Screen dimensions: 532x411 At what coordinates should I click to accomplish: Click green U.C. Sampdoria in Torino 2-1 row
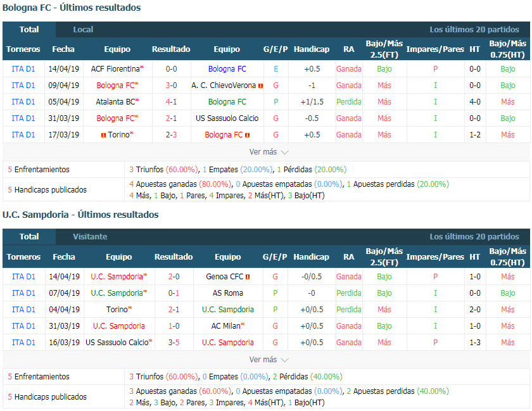[227, 310]
